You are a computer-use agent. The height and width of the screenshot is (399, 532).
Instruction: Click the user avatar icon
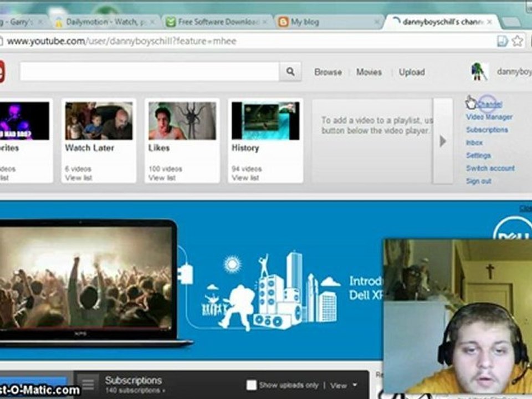tap(479, 71)
